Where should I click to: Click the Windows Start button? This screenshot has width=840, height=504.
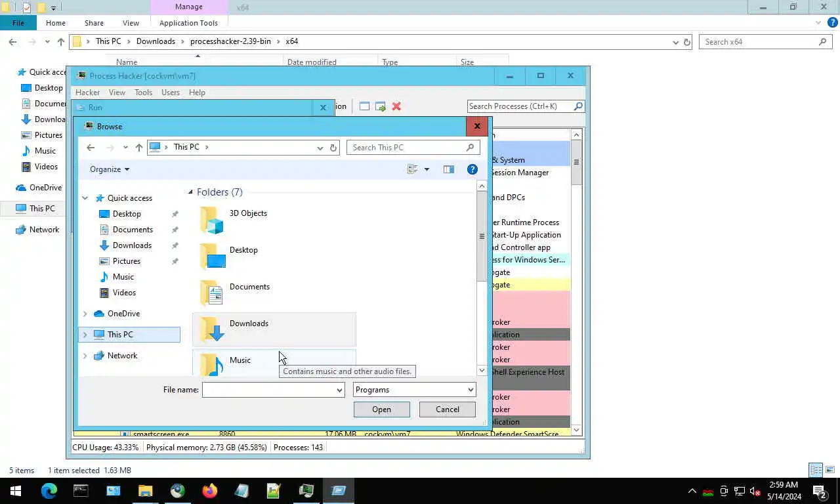[16, 490]
